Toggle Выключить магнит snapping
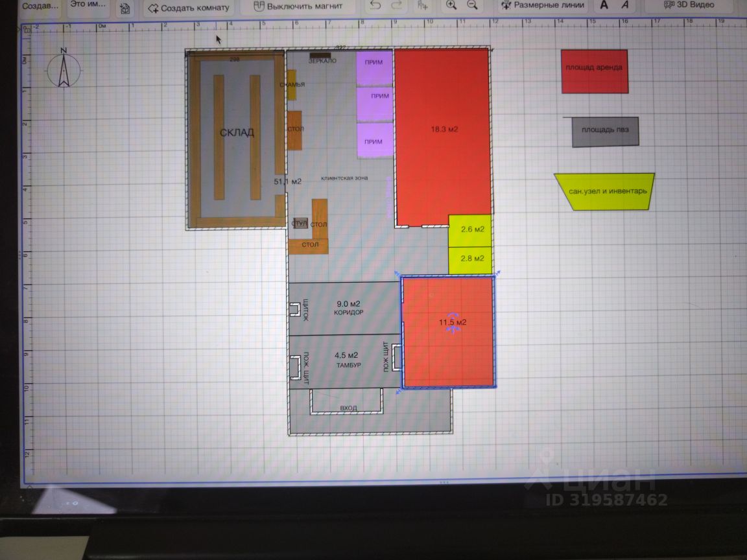Viewport: 747px width, 560px height. pos(298,6)
